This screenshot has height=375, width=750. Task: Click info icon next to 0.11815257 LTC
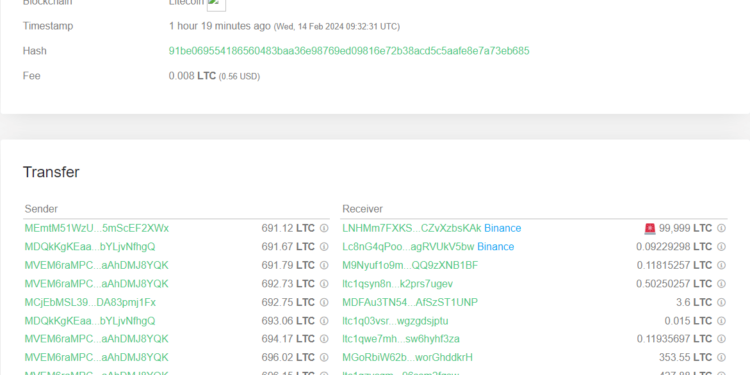click(x=721, y=265)
